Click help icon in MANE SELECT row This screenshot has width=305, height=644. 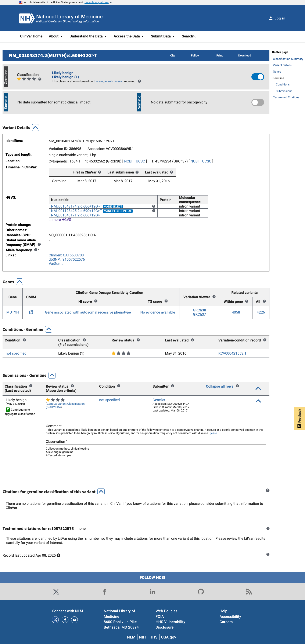point(154,206)
